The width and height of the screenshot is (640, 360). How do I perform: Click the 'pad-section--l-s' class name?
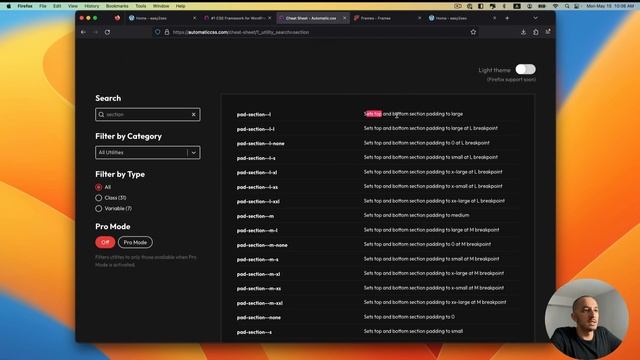click(x=256, y=158)
